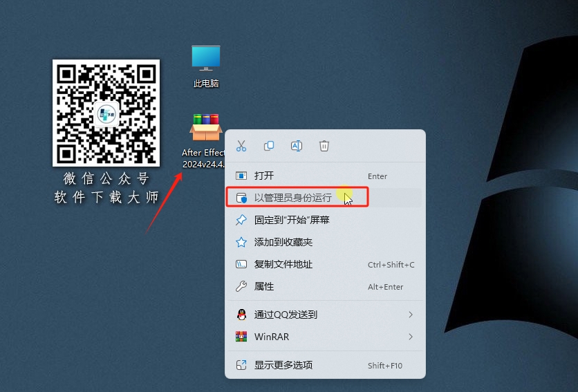The height and width of the screenshot is (392, 578).
Task: Click the pin icon beside 固定到开始屏幕
Action: pyautogui.click(x=241, y=220)
